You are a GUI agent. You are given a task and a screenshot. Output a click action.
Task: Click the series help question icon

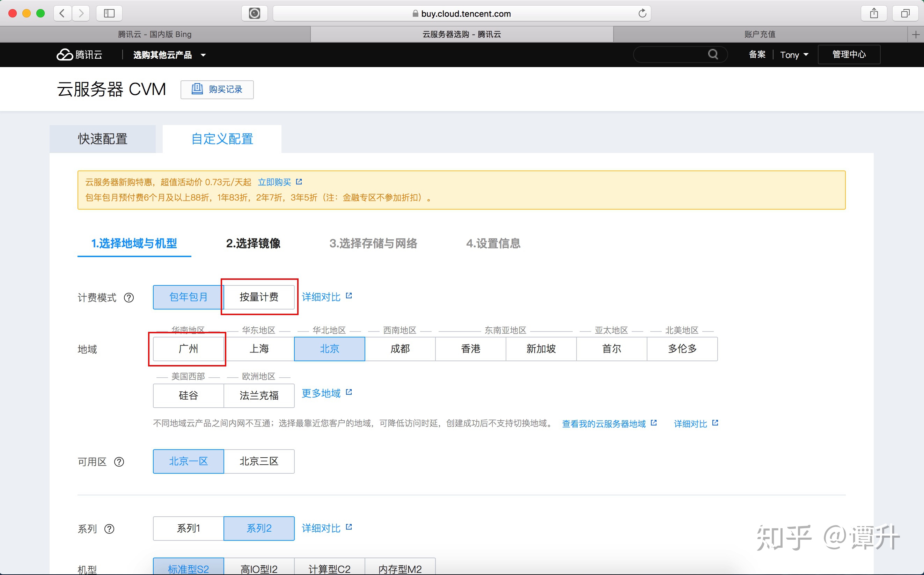pos(109,529)
